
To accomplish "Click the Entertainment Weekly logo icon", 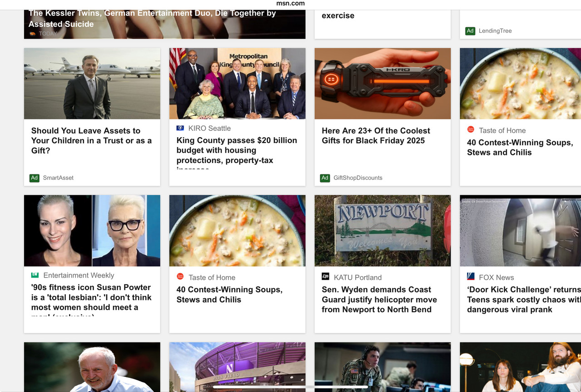I will coord(35,275).
